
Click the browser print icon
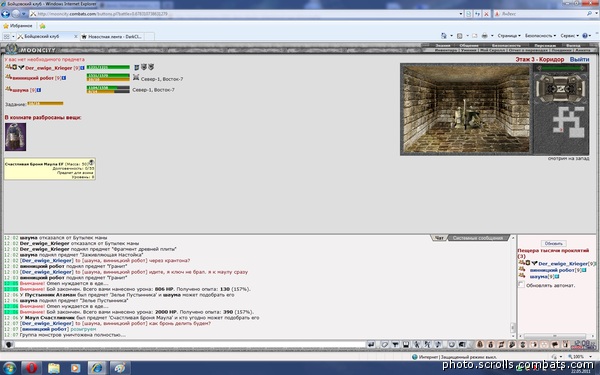(484, 36)
